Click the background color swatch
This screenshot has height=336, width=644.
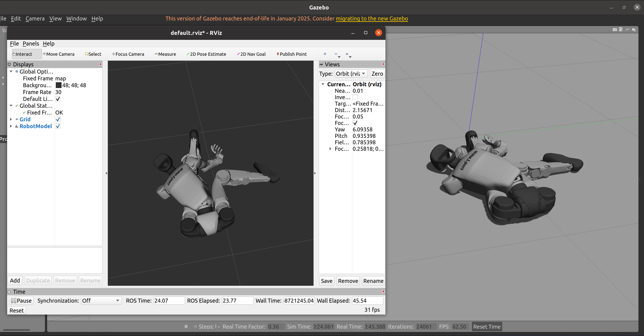coord(58,85)
